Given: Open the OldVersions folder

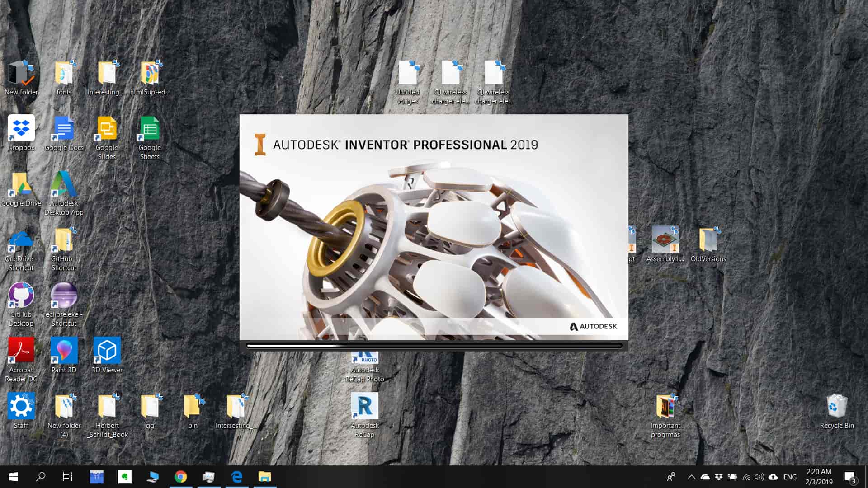Looking at the screenshot, I should click(708, 240).
